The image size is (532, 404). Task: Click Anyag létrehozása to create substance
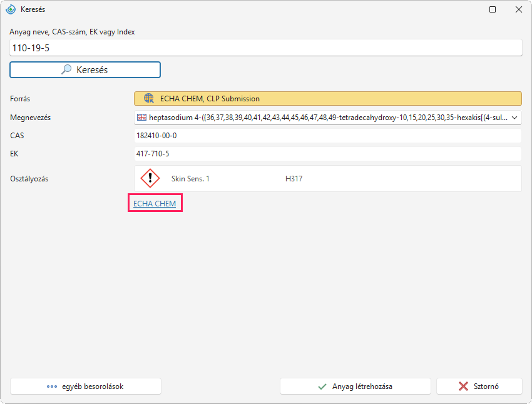click(x=356, y=386)
